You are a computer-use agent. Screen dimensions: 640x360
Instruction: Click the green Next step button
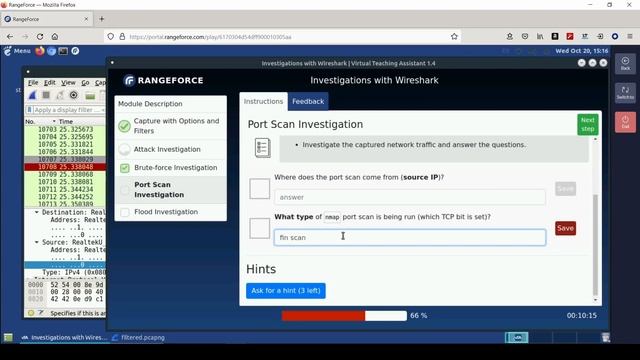[588, 124]
